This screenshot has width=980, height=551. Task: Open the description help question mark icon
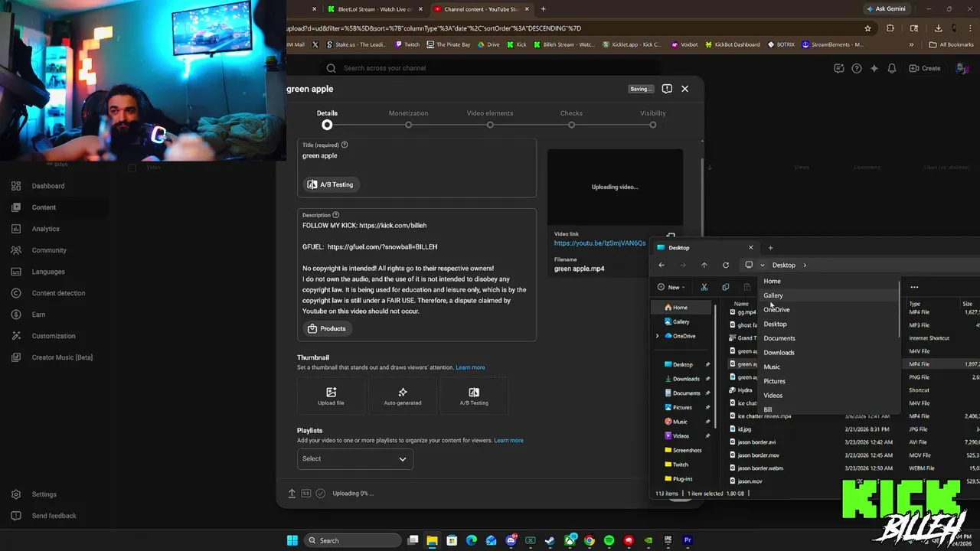pos(335,215)
